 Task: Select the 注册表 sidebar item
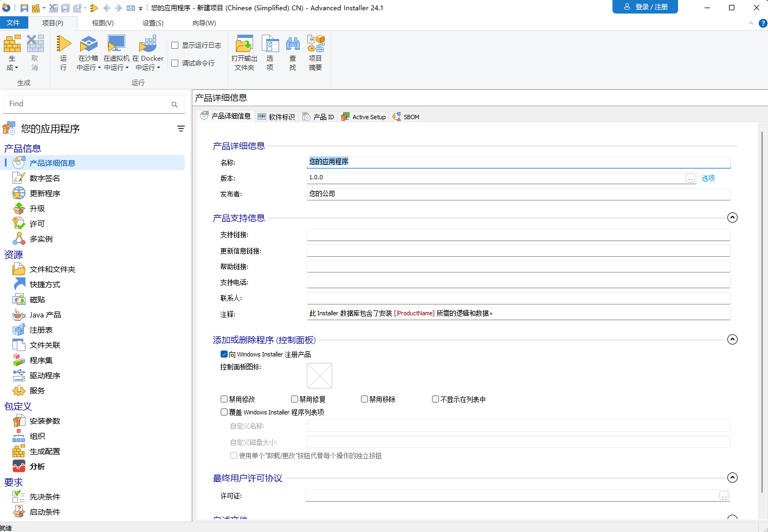[x=41, y=330]
